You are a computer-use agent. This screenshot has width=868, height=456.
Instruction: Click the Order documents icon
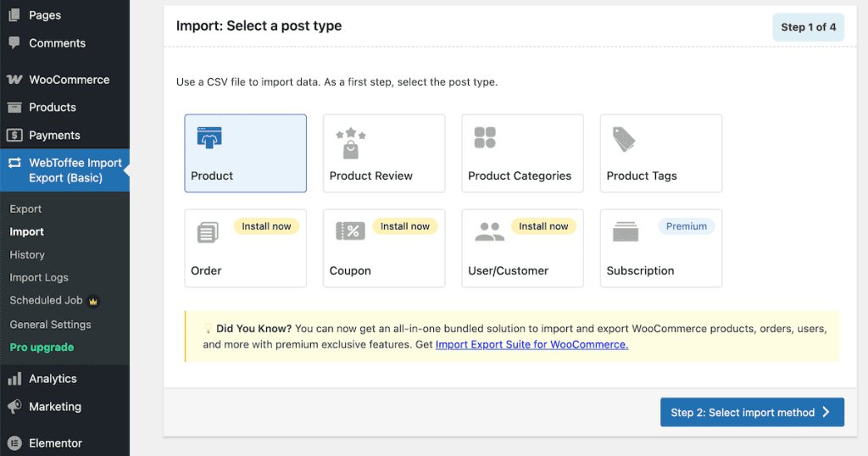pos(209,232)
